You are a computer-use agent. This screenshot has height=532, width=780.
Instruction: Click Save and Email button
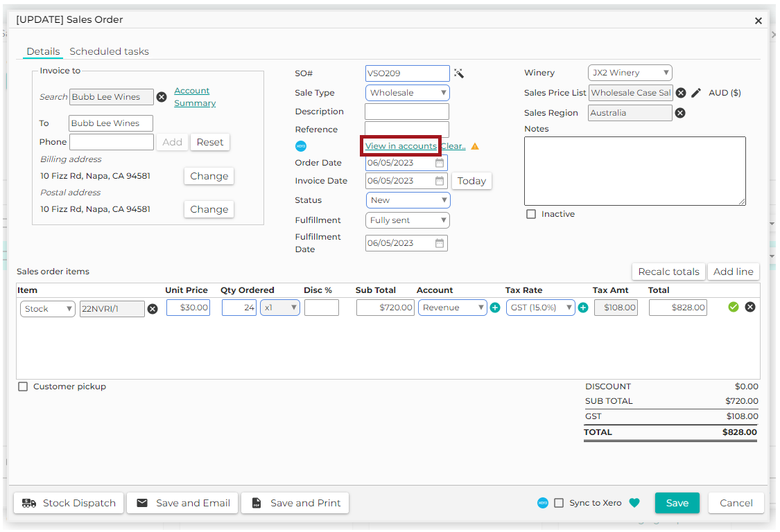[x=182, y=503]
